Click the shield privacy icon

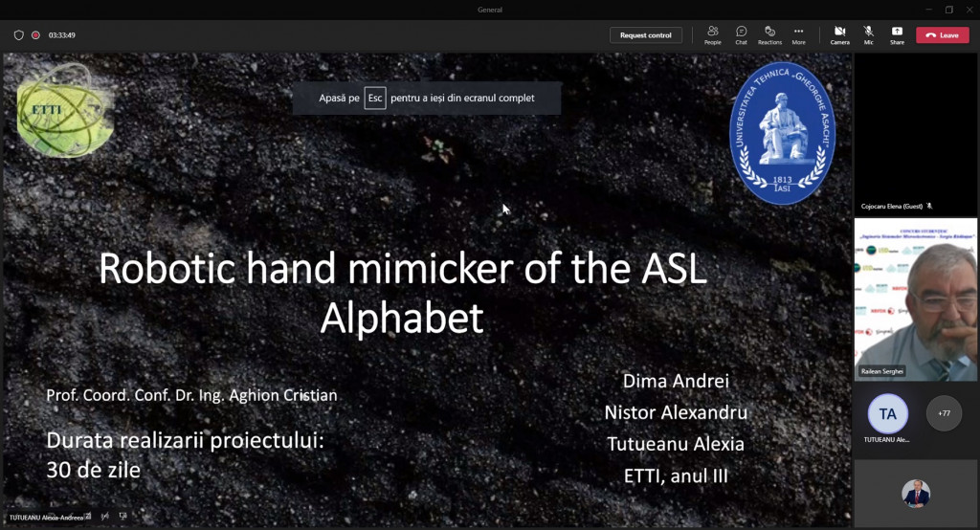point(19,35)
